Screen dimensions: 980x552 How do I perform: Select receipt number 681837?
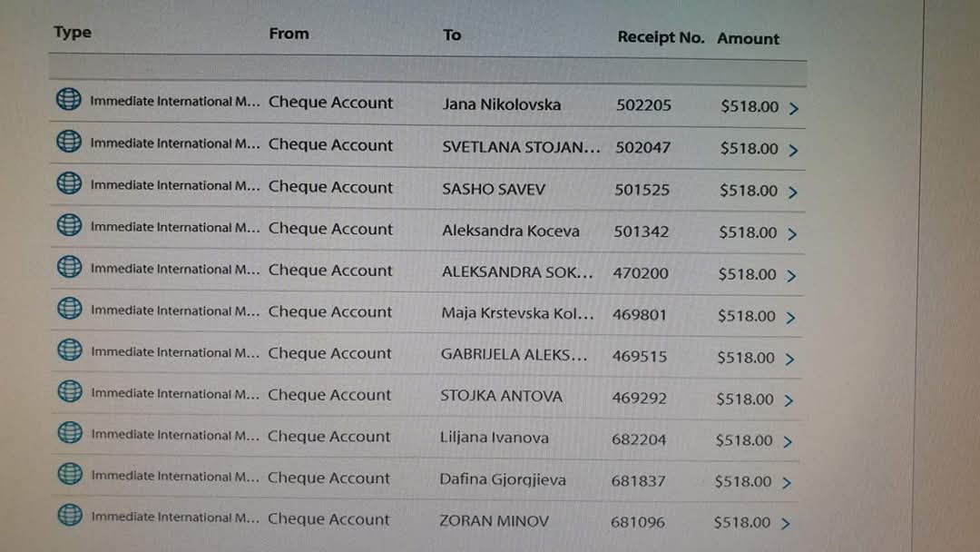click(x=638, y=481)
